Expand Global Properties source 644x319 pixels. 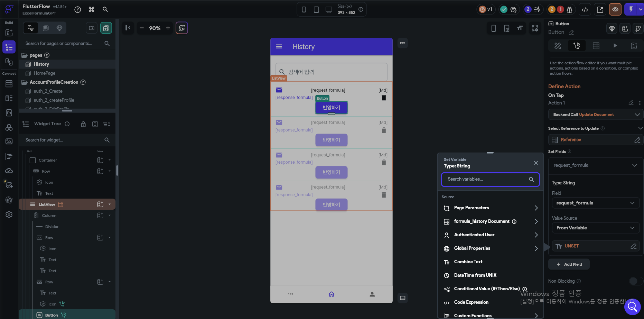[491, 248]
